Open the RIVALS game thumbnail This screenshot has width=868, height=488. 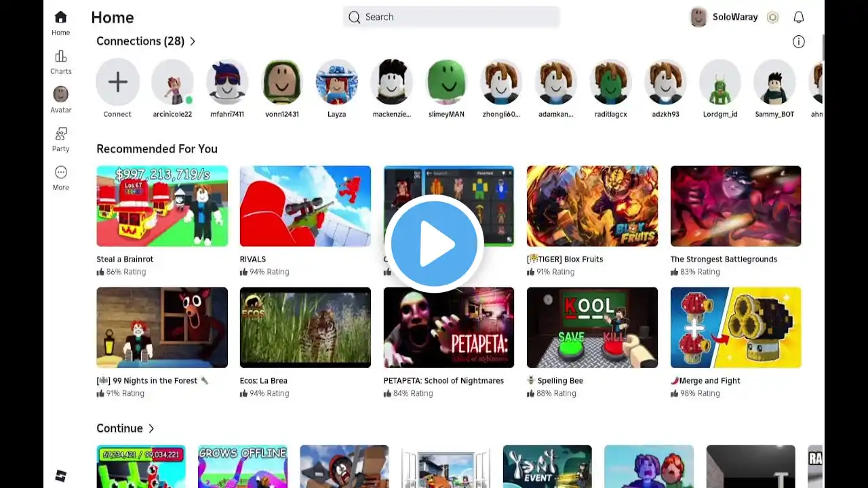click(x=305, y=206)
